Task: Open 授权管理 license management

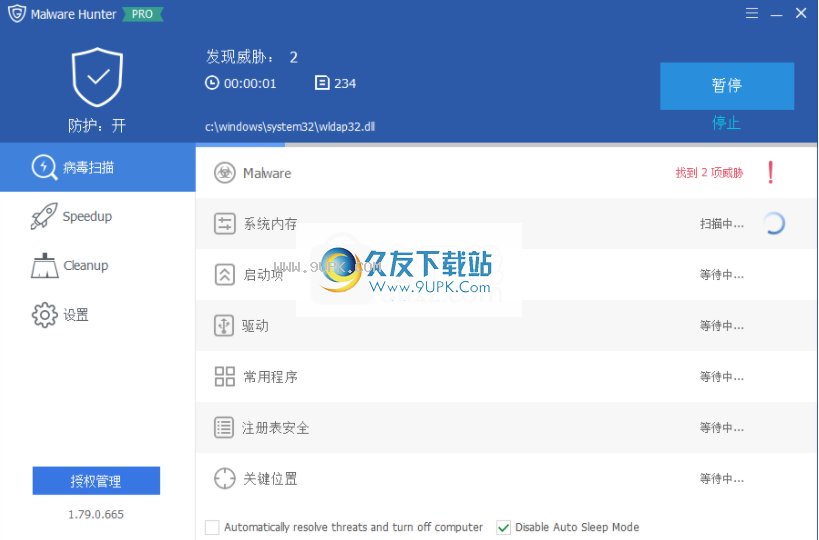Action: coord(96,480)
